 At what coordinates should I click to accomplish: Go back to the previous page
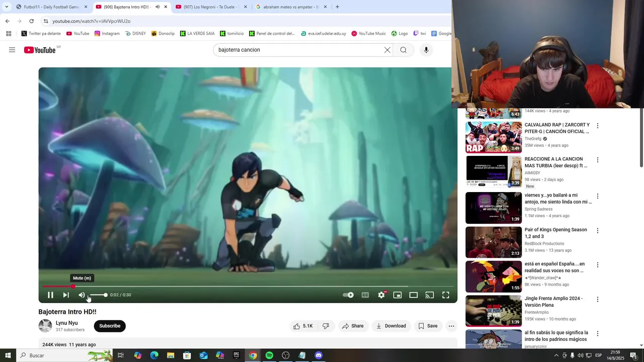click(7, 21)
